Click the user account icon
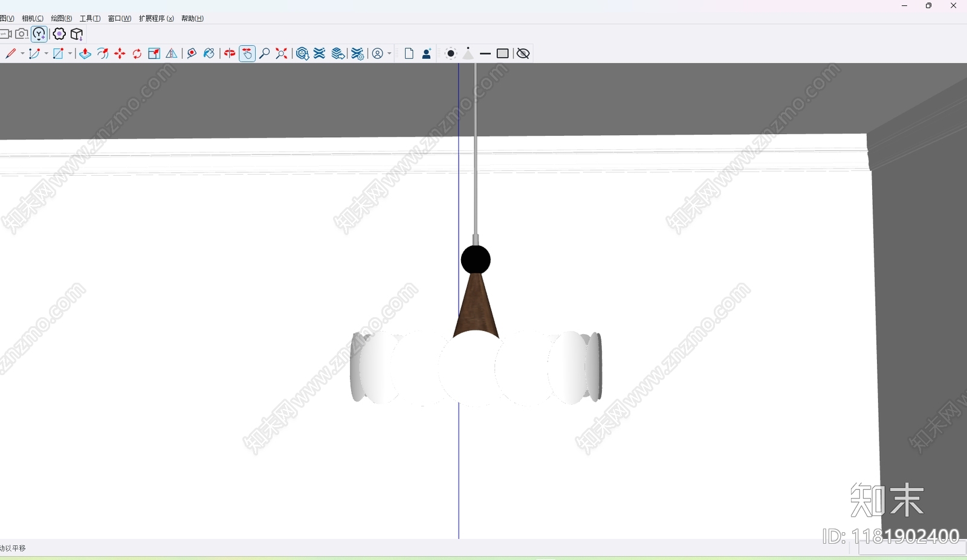The height and width of the screenshot is (560, 967). [x=378, y=54]
